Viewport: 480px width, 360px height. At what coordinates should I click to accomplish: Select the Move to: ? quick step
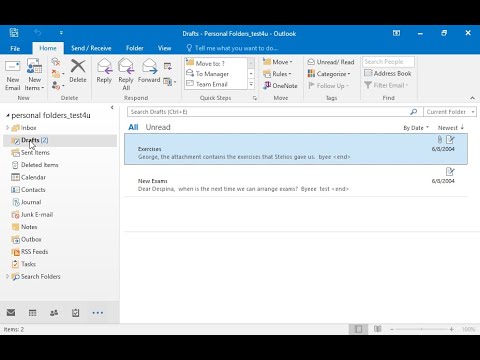point(217,63)
